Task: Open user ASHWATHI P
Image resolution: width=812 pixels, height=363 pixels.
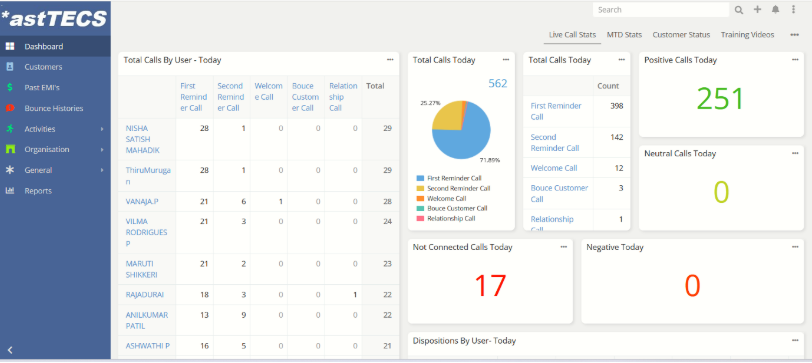Action: click(x=147, y=345)
